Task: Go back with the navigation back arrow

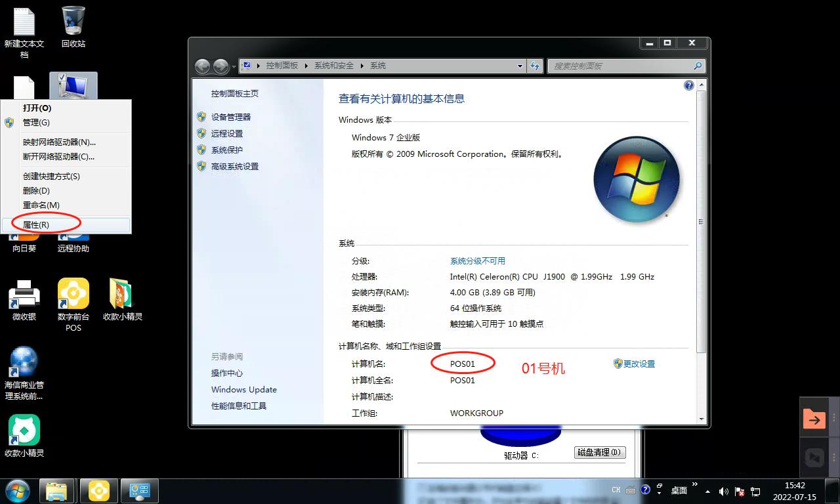Action: [x=202, y=66]
